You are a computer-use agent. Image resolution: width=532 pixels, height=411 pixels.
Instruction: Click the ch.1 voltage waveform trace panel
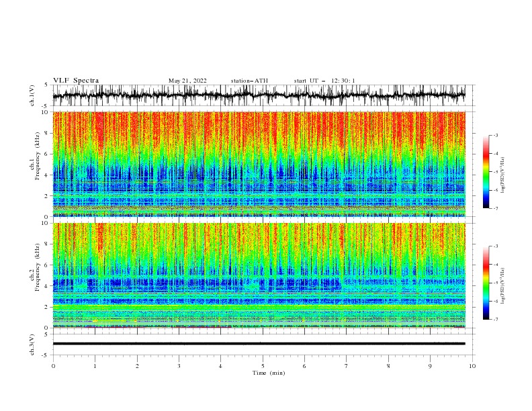[264, 95]
